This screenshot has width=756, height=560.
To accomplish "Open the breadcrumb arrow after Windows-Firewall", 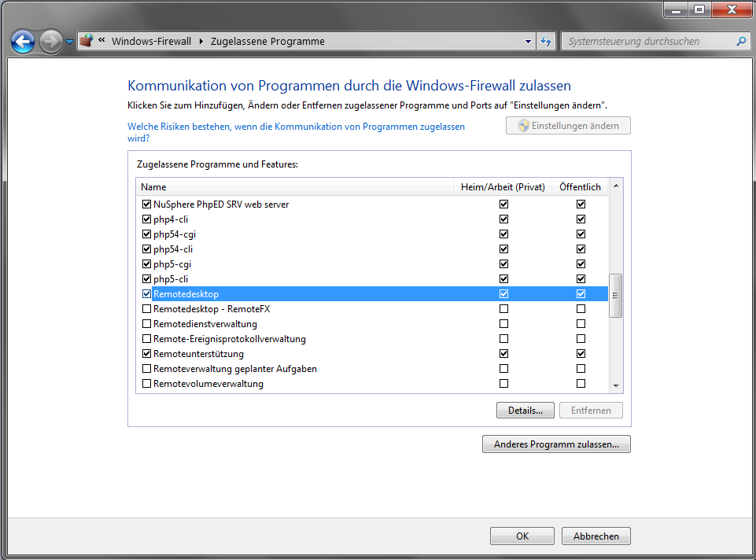I will (x=201, y=42).
